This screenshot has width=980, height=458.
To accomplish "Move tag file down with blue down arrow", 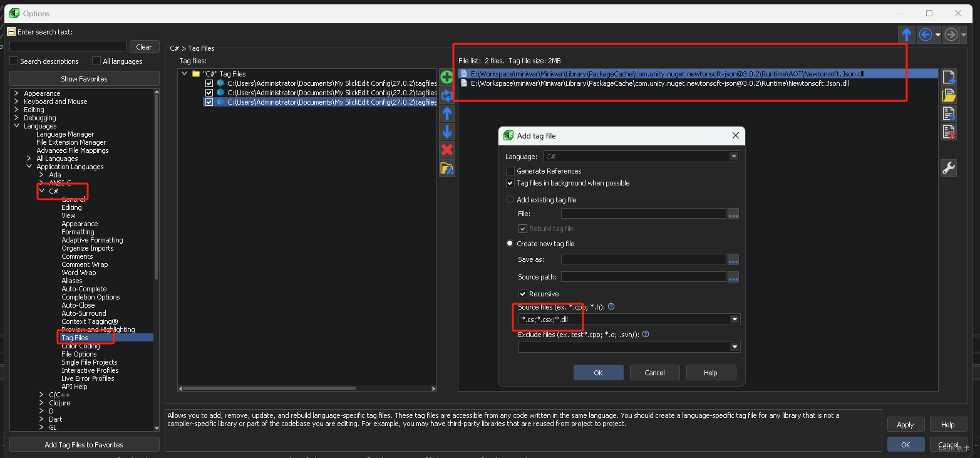I will pyautogui.click(x=446, y=132).
